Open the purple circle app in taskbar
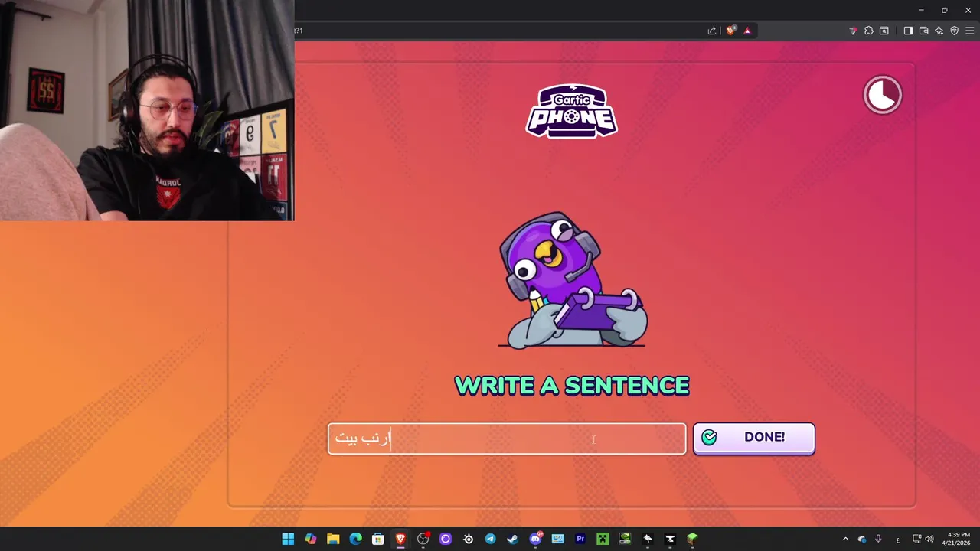The width and height of the screenshot is (980, 551). [x=445, y=539]
